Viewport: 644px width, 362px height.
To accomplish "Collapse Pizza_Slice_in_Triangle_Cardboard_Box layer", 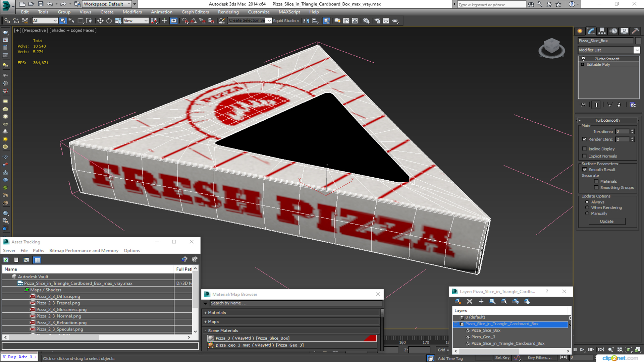I will click(456, 324).
